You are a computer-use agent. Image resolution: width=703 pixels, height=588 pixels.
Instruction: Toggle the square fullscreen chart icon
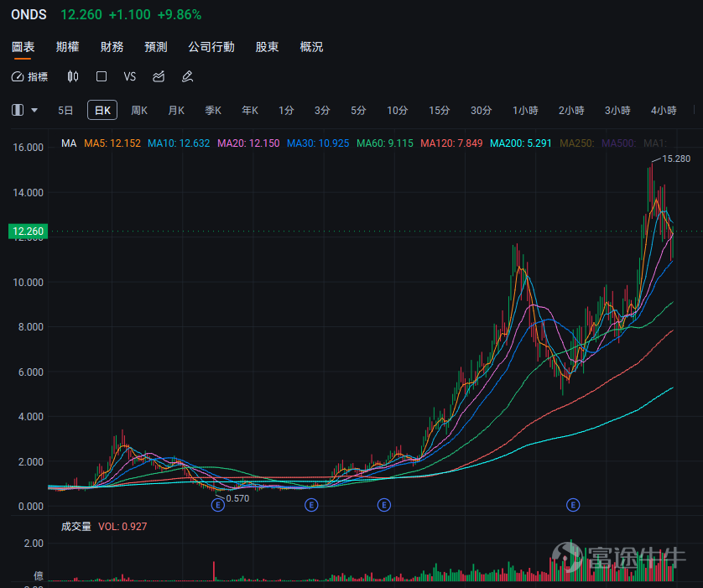[x=102, y=76]
